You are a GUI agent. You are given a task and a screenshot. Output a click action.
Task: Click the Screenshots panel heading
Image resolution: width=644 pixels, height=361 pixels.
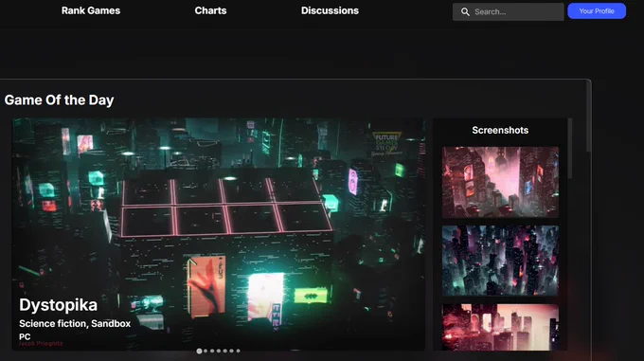tap(500, 130)
